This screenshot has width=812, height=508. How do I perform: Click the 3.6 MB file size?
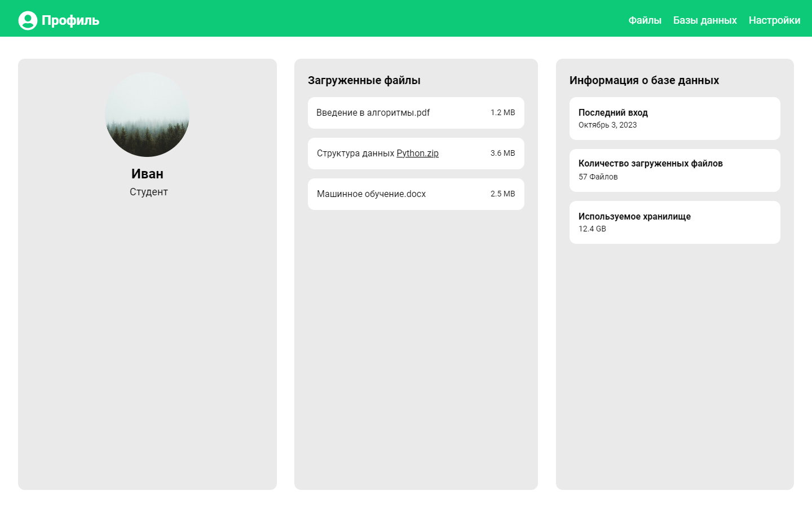(x=502, y=153)
